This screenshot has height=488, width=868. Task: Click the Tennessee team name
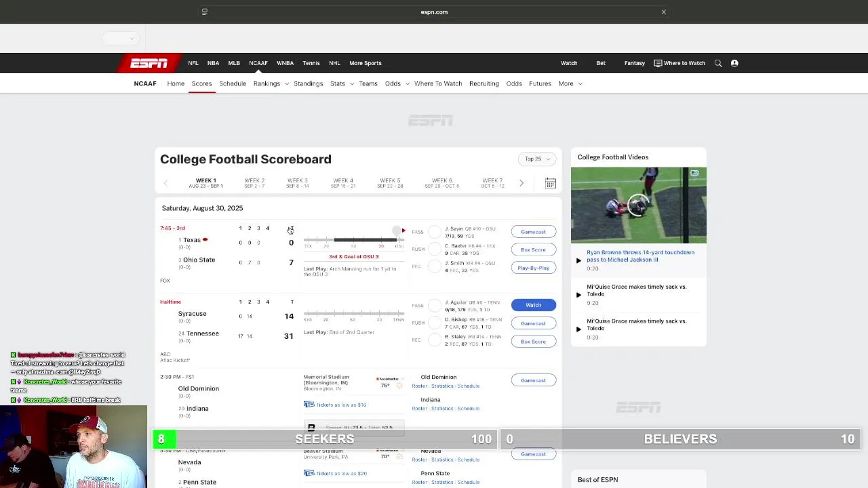click(203, 333)
